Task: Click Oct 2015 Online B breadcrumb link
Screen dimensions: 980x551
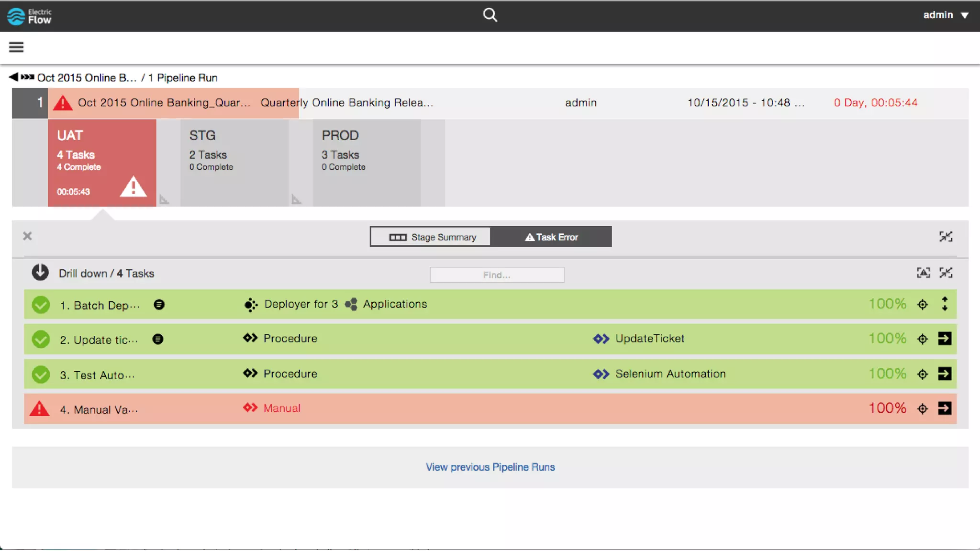Action: tap(87, 77)
